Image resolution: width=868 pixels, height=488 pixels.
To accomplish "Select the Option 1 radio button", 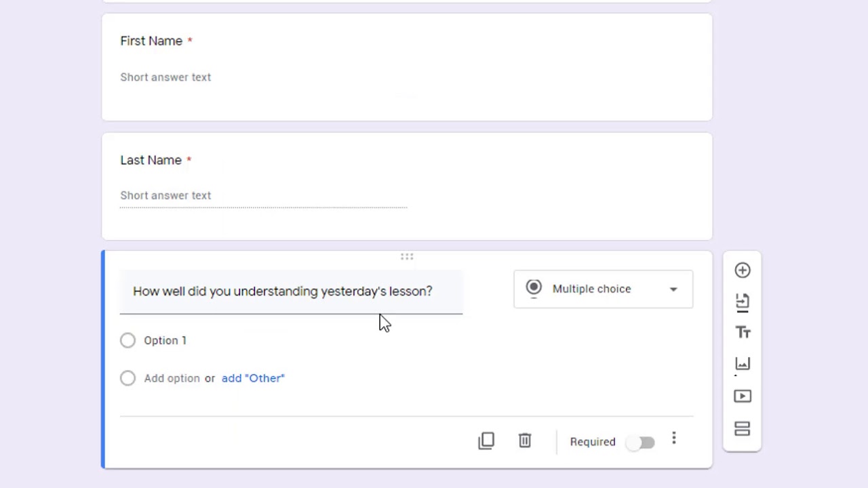I will (127, 340).
